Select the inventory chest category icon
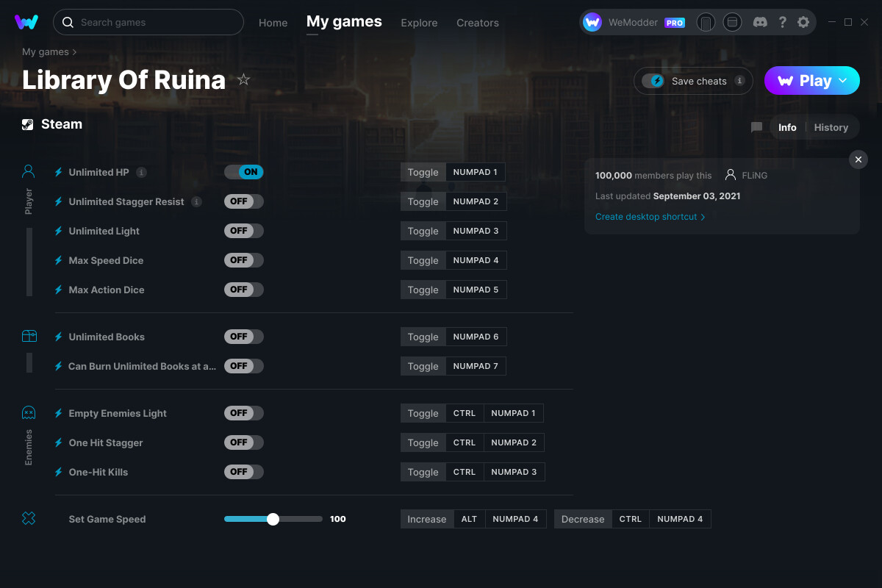Screen dimensions: 882x588 [29, 337]
